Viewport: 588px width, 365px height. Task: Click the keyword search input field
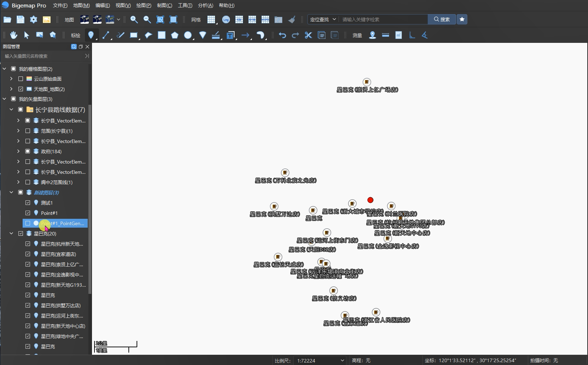coord(384,19)
